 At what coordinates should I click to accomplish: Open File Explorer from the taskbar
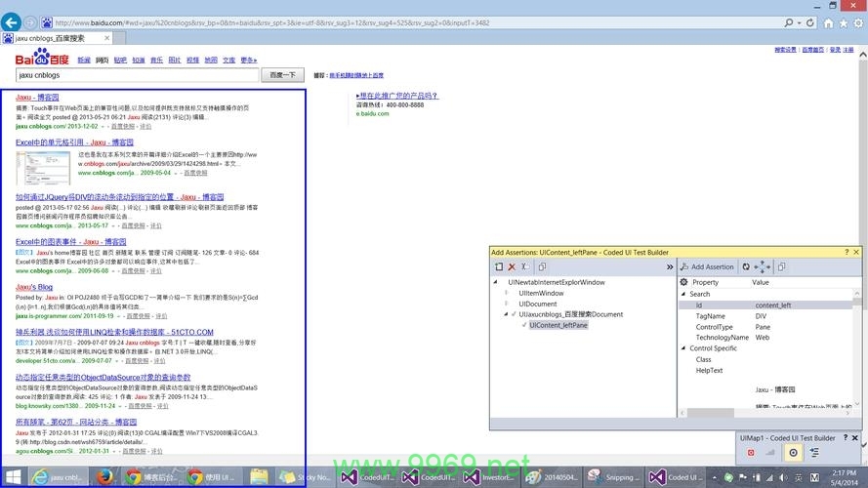coord(259,477)
